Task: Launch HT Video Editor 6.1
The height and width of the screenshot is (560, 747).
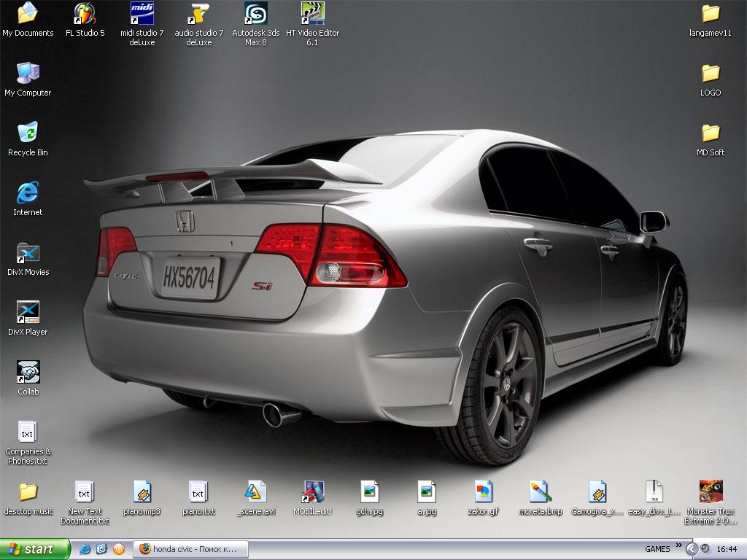Action: 312,14
